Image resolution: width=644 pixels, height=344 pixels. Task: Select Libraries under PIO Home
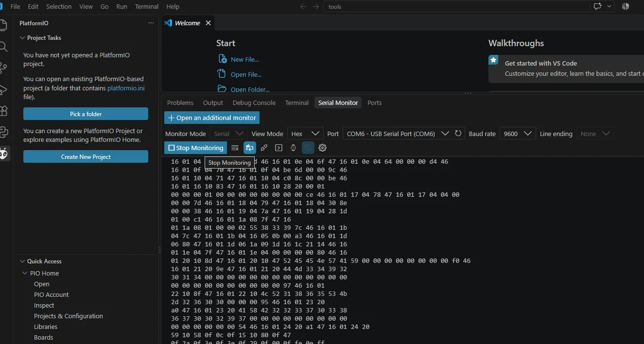point(46,327)
